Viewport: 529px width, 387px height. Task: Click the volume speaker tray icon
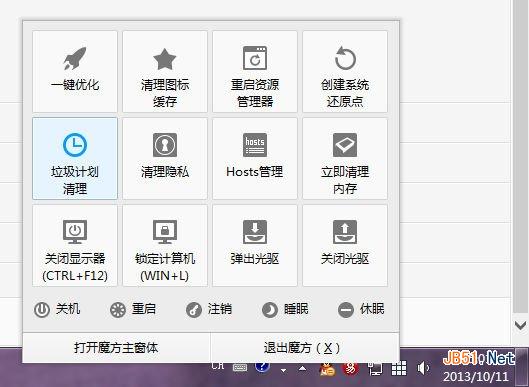423,368
